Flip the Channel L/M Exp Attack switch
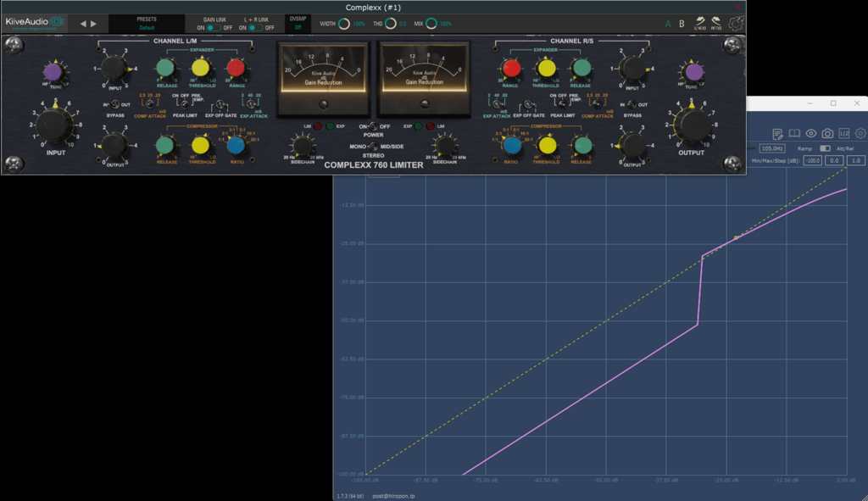Image resolution: width=868 pixels, height=501 pixels. [x=251, y=104]
